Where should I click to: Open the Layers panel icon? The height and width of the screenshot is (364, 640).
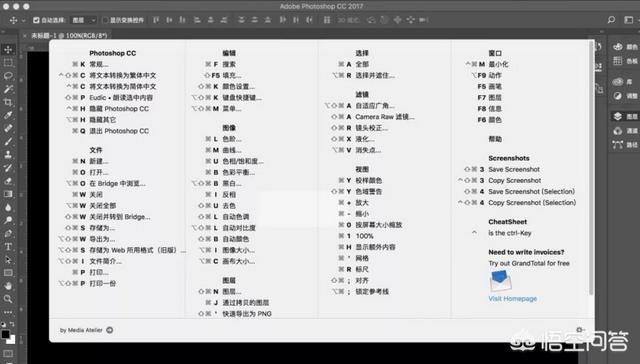[618, 116]
